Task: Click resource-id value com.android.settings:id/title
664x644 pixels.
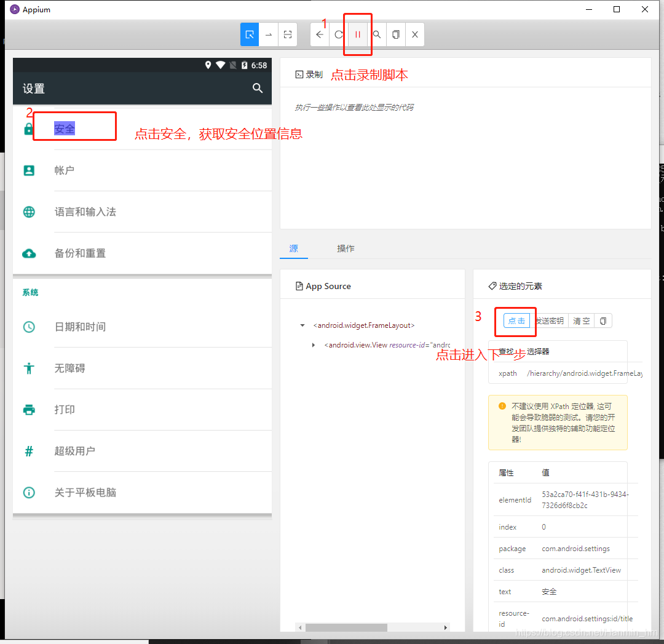Action: 587,619
